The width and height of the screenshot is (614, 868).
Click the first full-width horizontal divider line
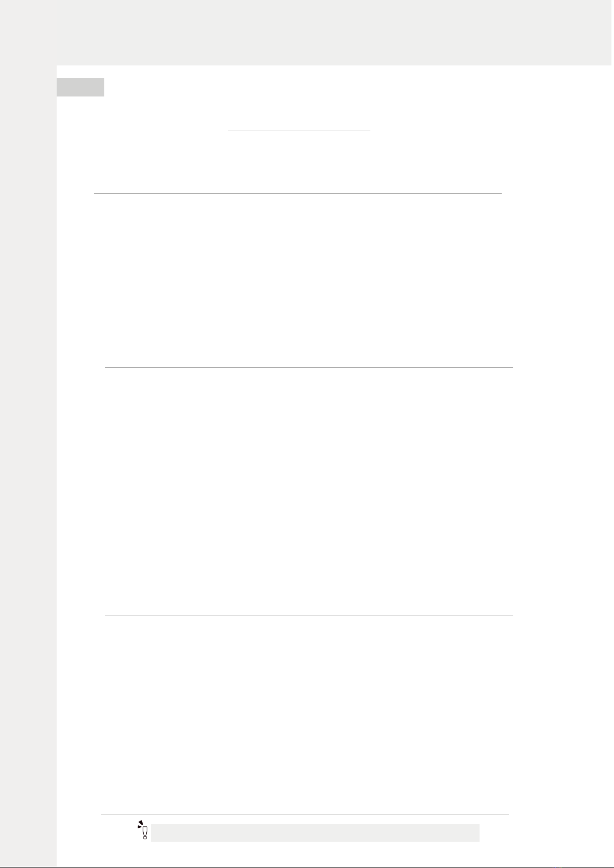click(x=298, y=193)
